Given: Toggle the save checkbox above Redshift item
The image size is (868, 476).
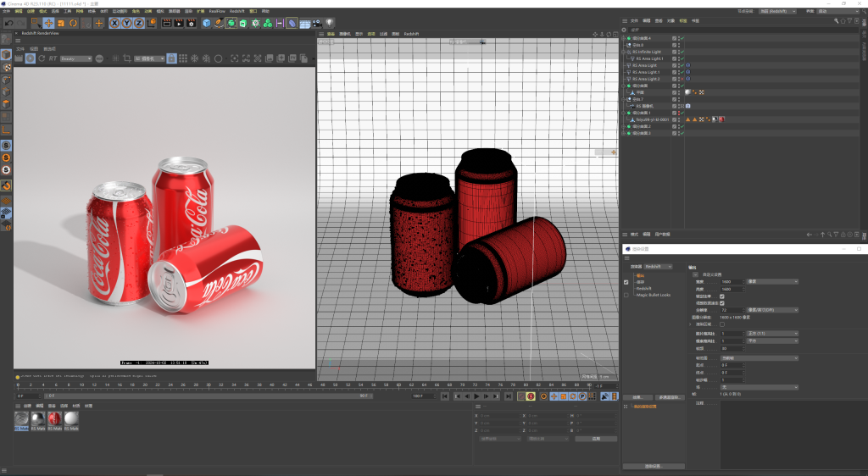Looking at the screenshot, I should [x=626, y=282].
